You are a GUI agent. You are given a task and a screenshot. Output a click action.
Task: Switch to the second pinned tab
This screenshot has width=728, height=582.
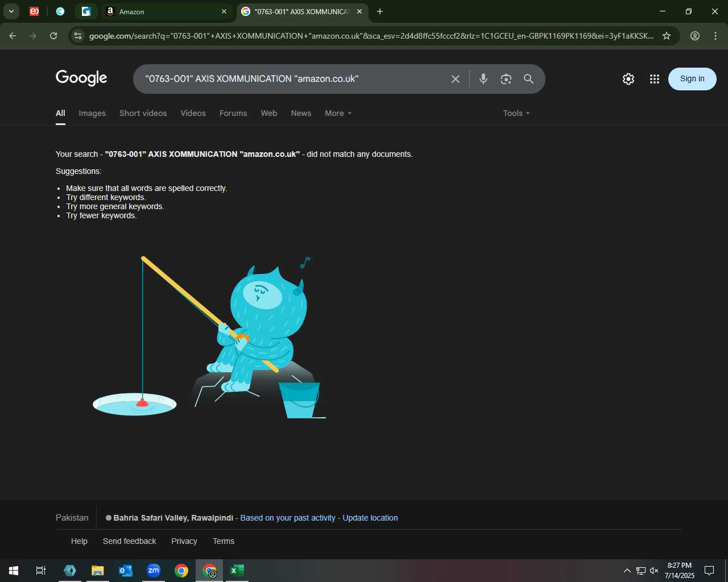pyautogui.click(x=60, y=11)
